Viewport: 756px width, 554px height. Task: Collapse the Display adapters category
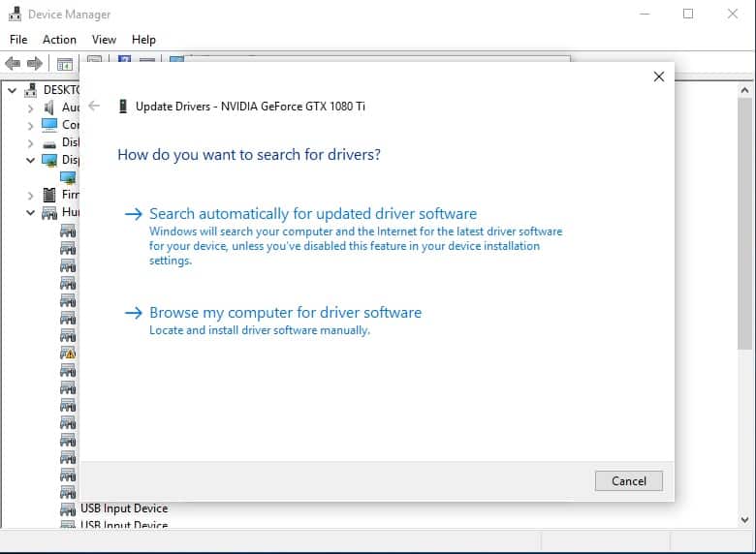(x=30, y=160)
